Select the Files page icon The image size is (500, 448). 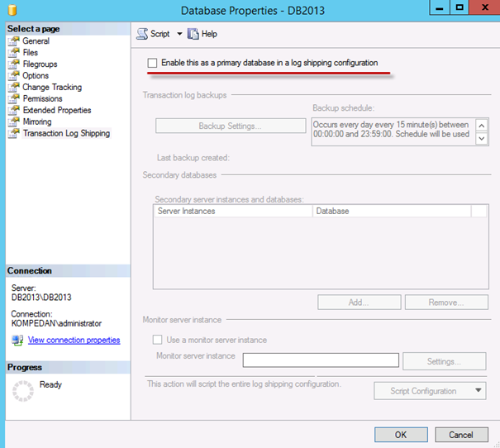click(13, 53)
